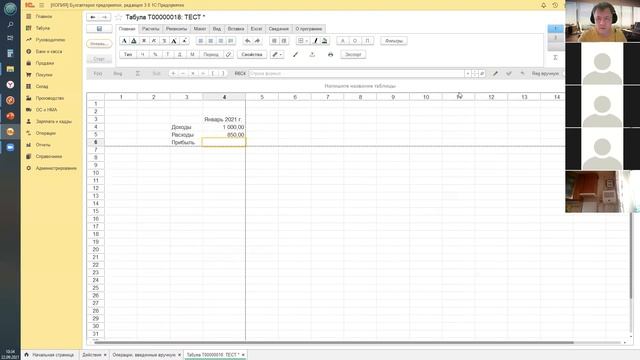This screenshot has width=640, height=360.
Task: Open formula field dropdown arrow
Action: point(468,73)
